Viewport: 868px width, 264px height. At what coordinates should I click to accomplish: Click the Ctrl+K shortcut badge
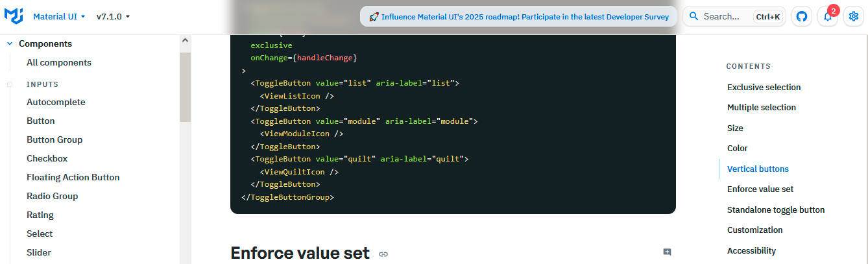768,17
